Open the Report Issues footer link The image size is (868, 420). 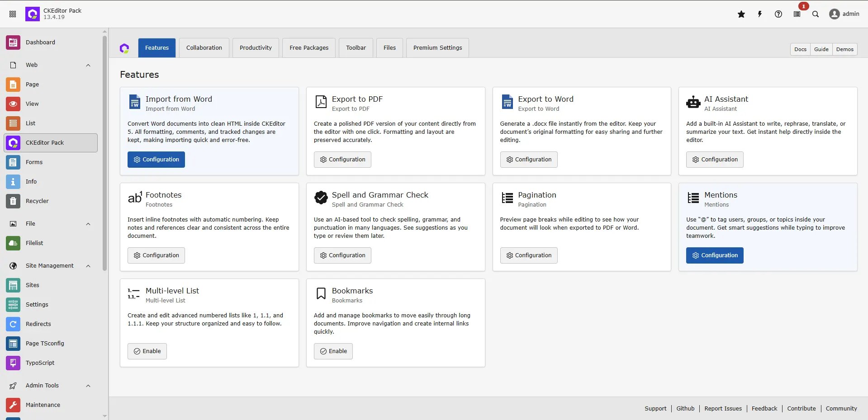coord(723,409)
